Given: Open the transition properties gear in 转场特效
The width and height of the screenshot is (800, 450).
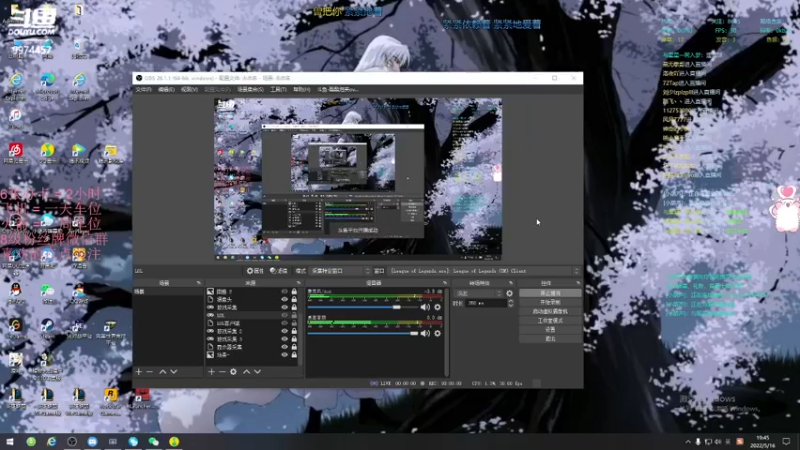Looking at the screenshot, I should coord(509,293).
